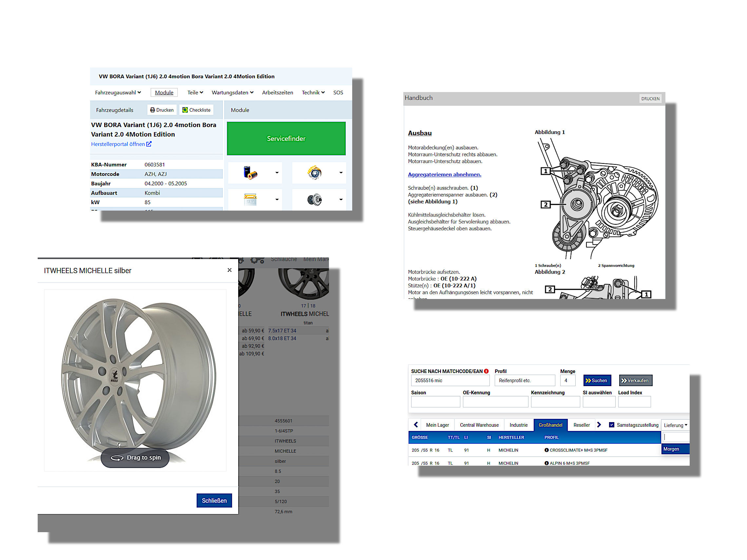
Task: Click the clutch kit module icon
Action: (315, 199)
